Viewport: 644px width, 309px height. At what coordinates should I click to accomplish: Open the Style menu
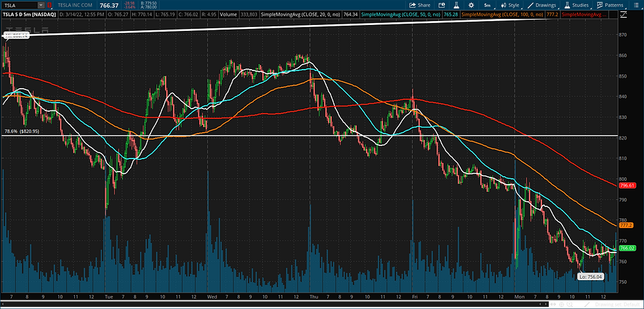click(x=511, y=5)
